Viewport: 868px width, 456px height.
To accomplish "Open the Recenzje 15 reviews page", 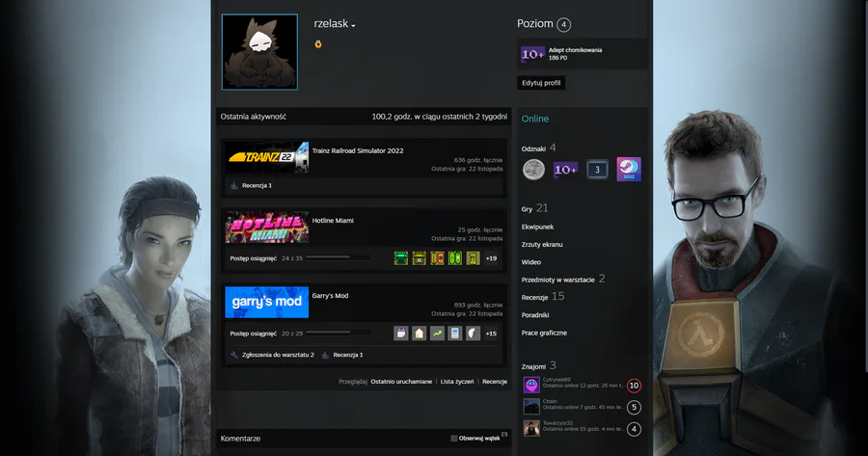I will tap(542, 297).
